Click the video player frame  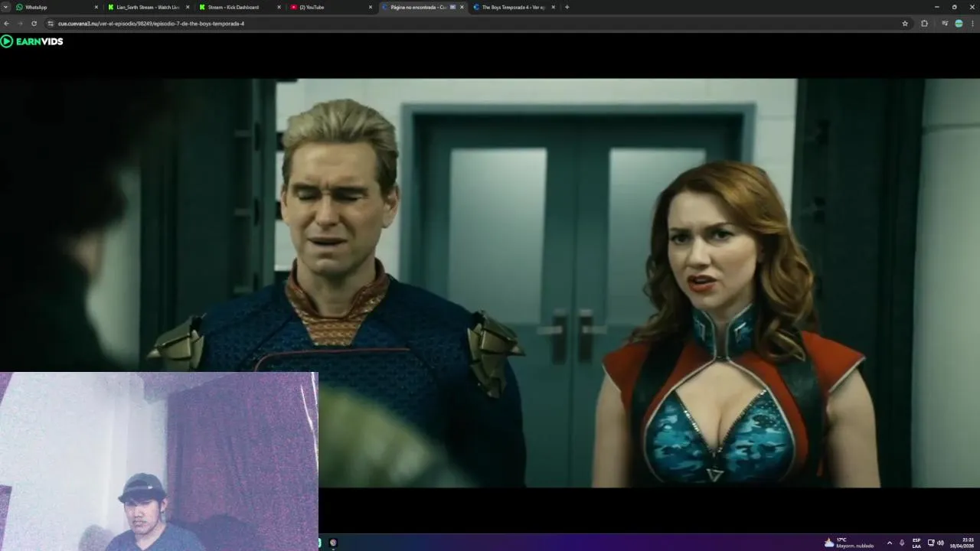(490, 283)
